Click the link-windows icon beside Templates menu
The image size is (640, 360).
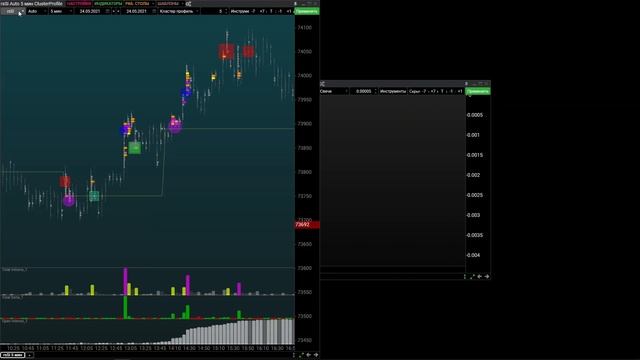188,4
